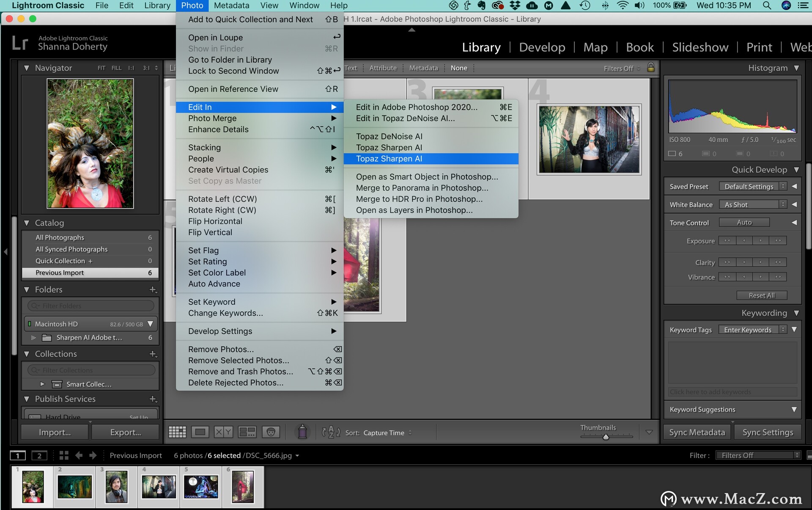Set Navigator zoom to 1:1
The image size is (812, 510).
[x=131, y=68]
